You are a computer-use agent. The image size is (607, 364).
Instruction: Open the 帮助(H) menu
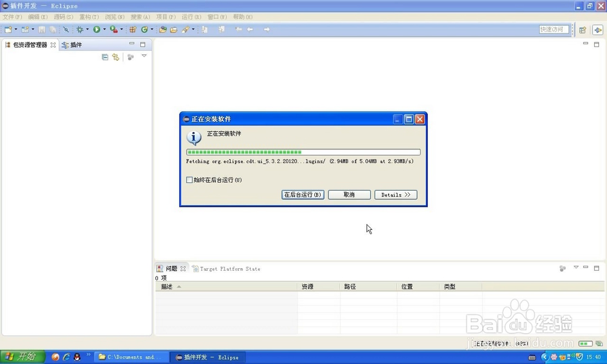243,17
